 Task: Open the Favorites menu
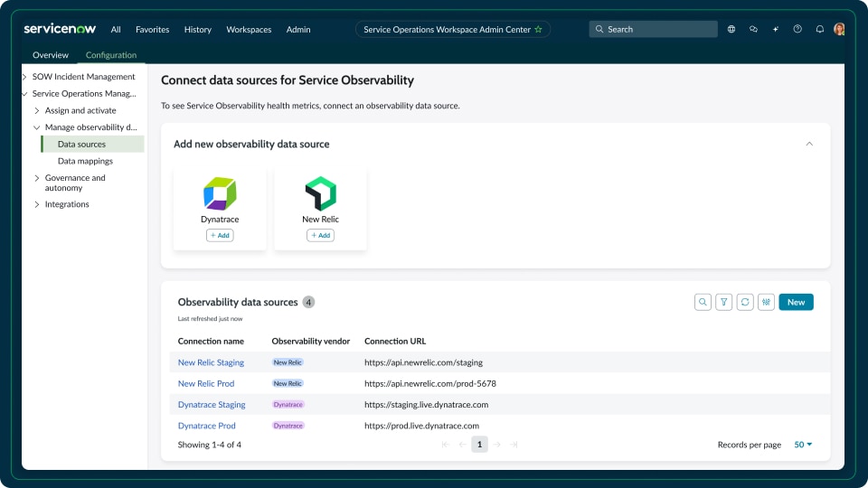tap(152, 29)
